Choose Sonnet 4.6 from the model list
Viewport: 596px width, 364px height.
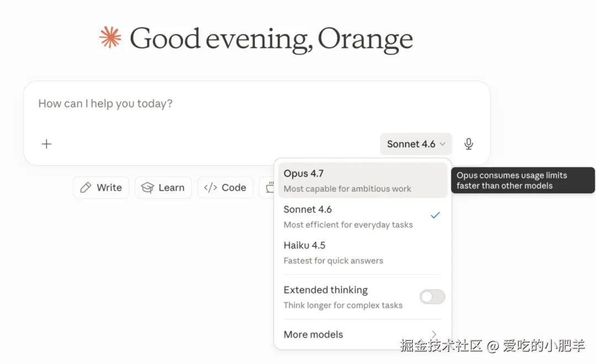click(x=363, y=217)
